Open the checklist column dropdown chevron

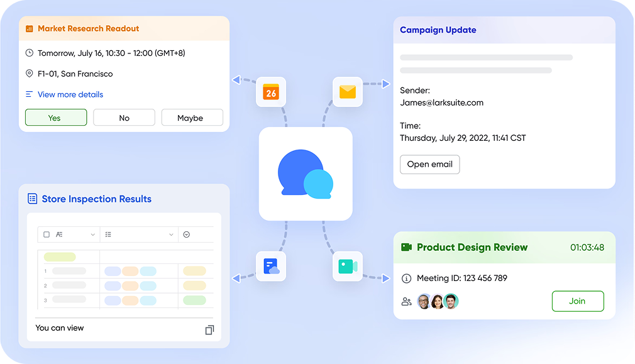[x=171, y=234]
